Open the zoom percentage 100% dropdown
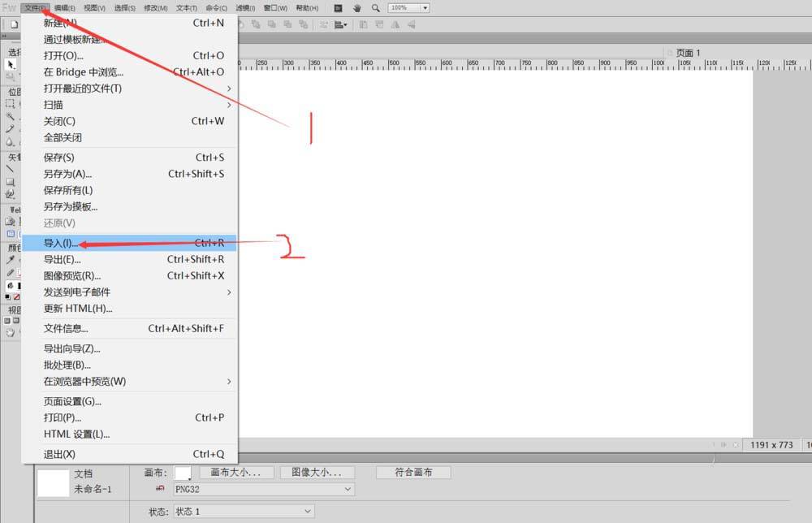The width and height of the screenshot is (812, 523). 425,7
